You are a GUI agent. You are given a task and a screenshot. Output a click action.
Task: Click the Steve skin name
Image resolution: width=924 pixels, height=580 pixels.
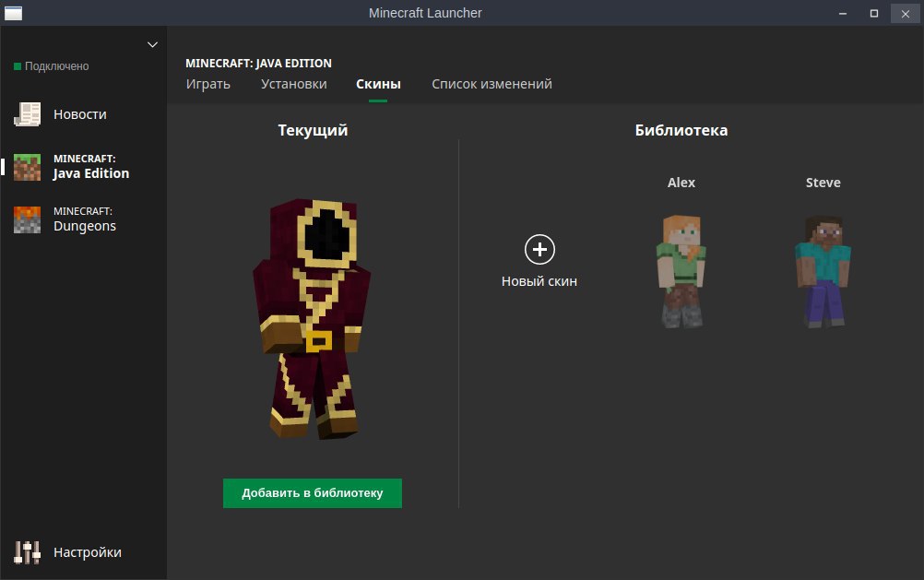(x=823, y=183)
